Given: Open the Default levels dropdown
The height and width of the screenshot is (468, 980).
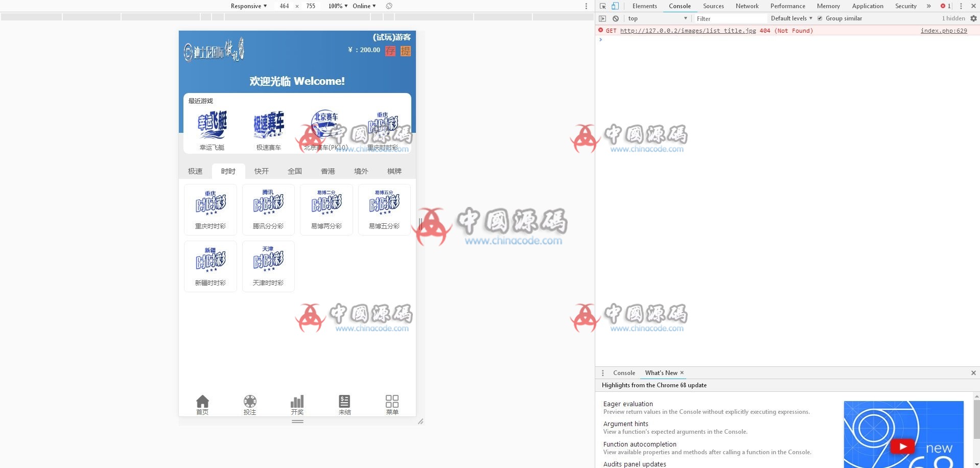Looking at the screenshot, I should pos(791,18).
